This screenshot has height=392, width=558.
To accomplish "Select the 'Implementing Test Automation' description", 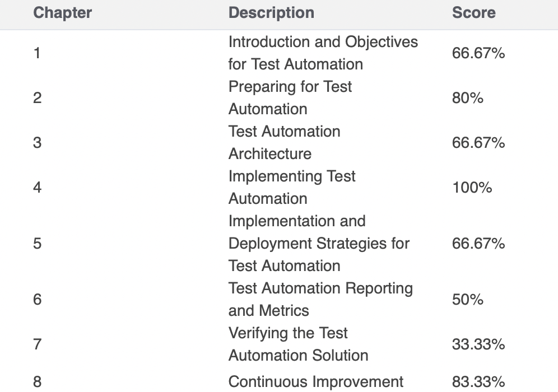I will tap(291, 188).
